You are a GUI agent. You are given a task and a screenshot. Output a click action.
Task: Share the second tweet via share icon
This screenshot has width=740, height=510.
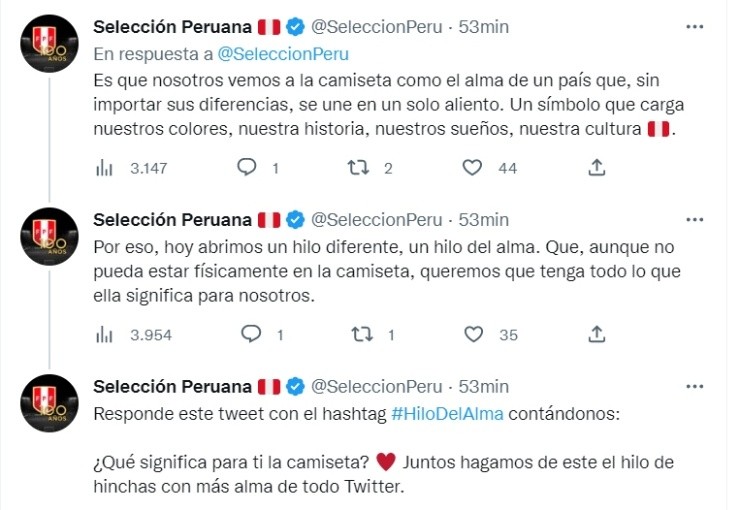click(x=596, y=334)
